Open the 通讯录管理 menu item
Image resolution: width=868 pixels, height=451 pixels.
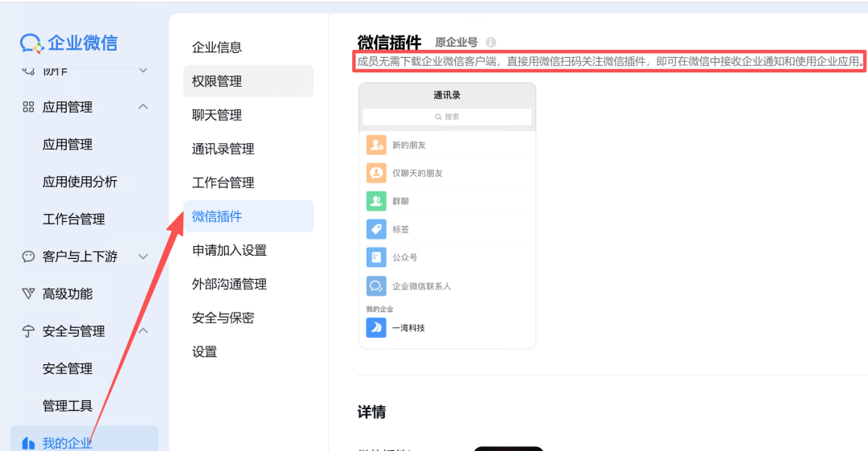(x=223, y=149)
